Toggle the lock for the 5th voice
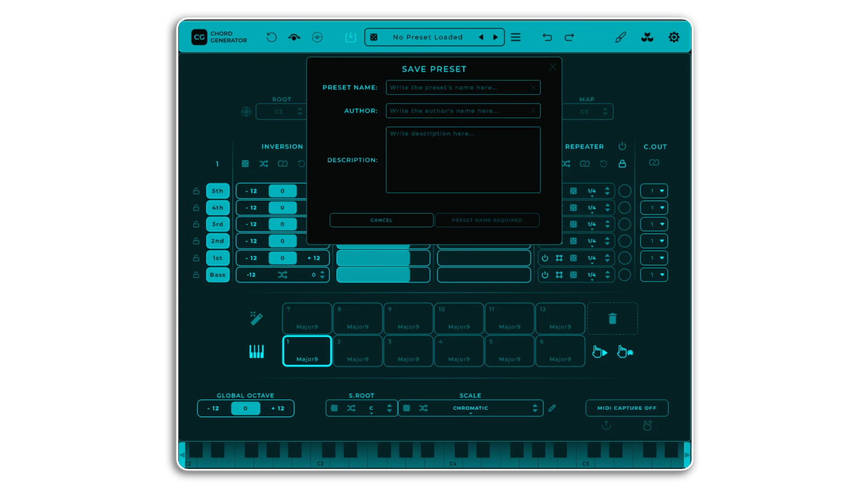The width and height of the screenshot is (868, 488). tap(196, 191)
